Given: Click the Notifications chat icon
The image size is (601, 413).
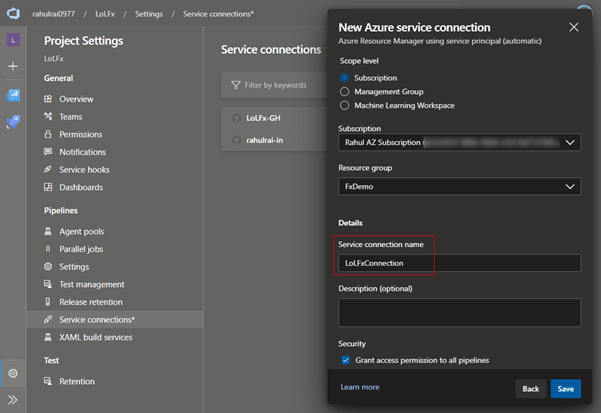Looking at the screenshot, I should (x=48, y=152).
